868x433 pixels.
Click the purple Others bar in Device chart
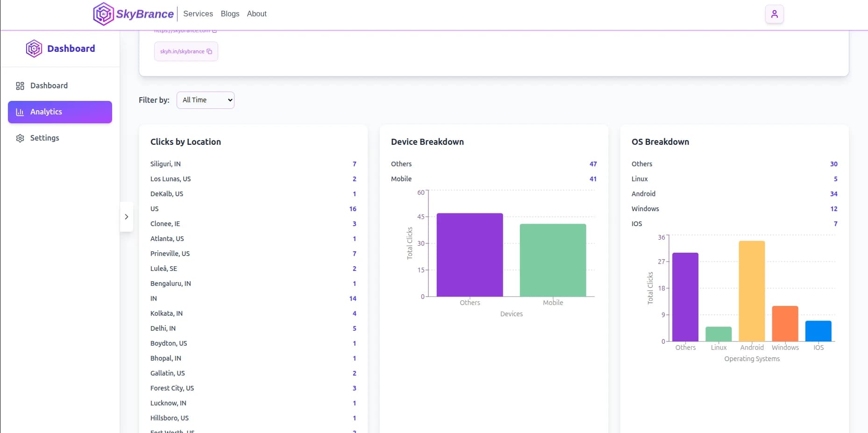click(x=470, y=255)
